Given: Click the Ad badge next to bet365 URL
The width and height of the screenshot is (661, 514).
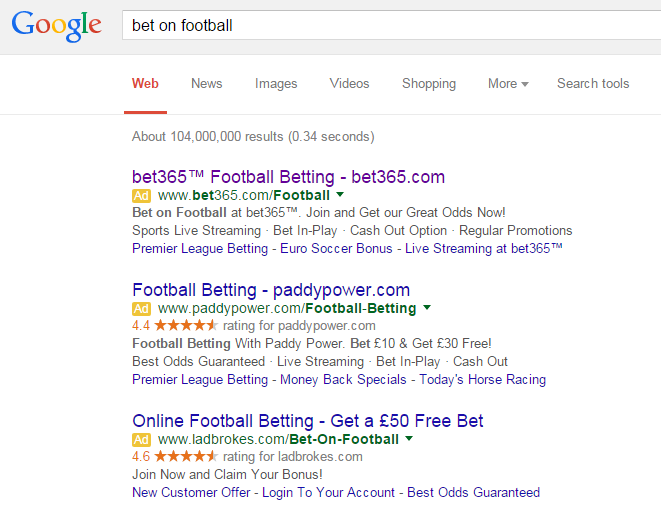Looking at the screenshot, I should pyautogui.click(x=141, y=196).
